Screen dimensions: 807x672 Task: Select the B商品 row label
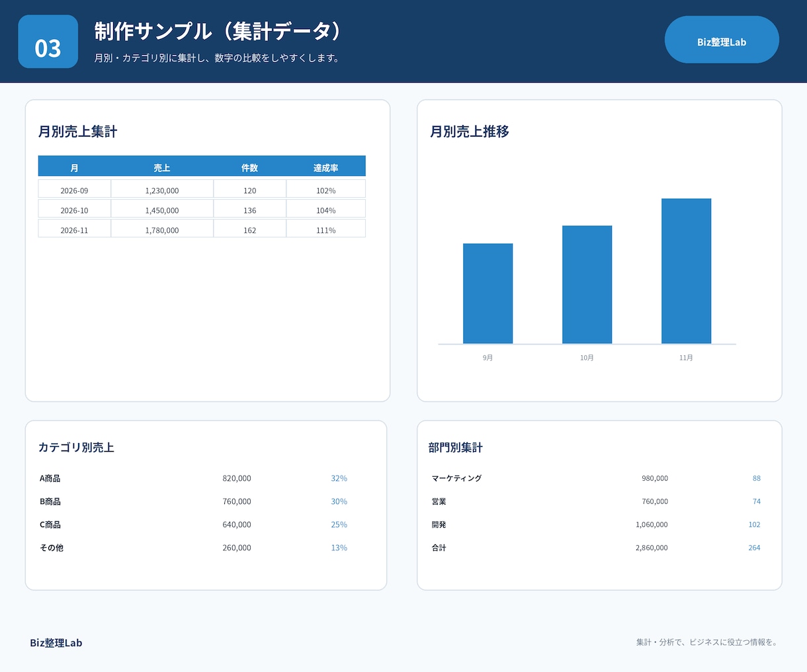pos(50,501)
